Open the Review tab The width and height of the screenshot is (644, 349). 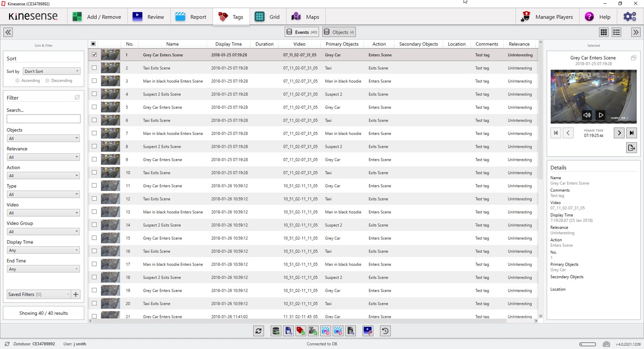(x=148, y=17)
